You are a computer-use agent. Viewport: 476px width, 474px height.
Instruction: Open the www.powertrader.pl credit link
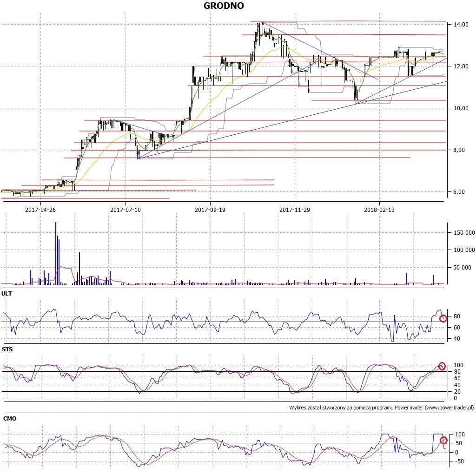[450, 408]
